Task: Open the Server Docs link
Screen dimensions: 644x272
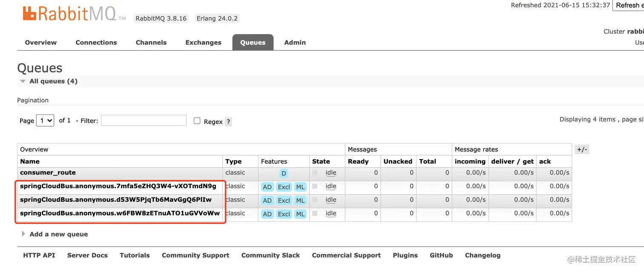Action: pos(87,255)
